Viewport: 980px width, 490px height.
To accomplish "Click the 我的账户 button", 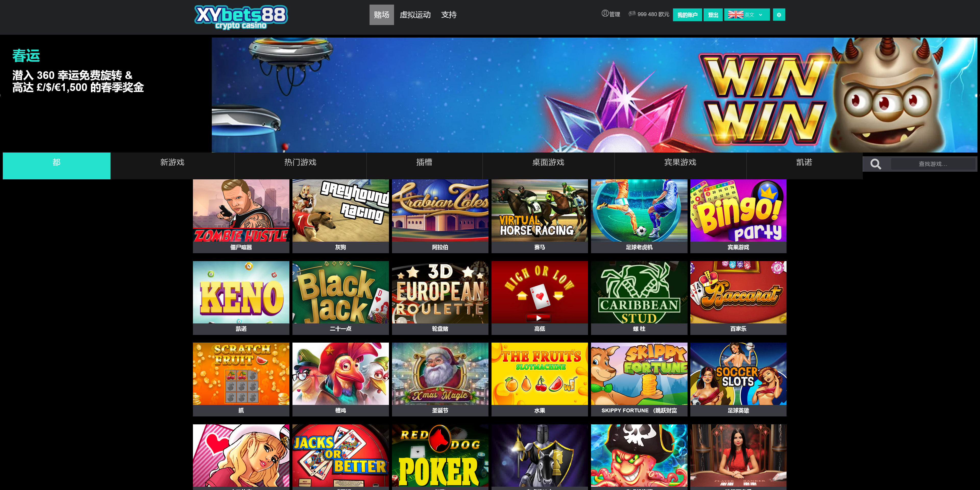I will point(687,15).
